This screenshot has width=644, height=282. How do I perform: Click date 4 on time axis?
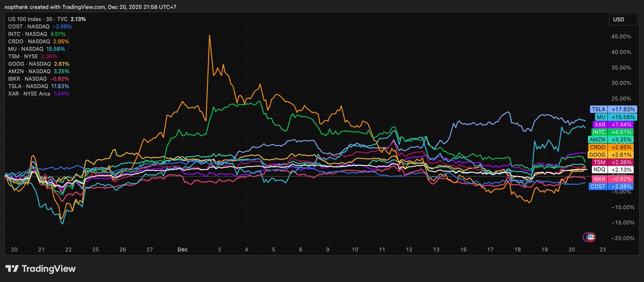click(x=246, y=250)
